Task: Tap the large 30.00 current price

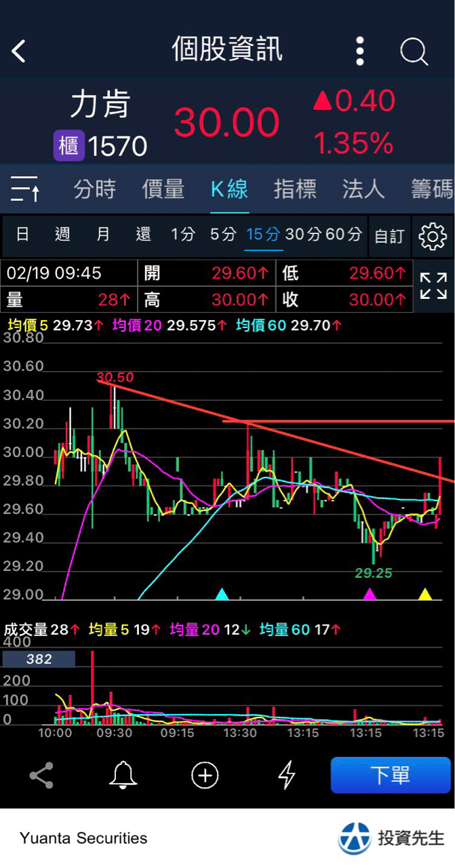Action: [226, 123]
